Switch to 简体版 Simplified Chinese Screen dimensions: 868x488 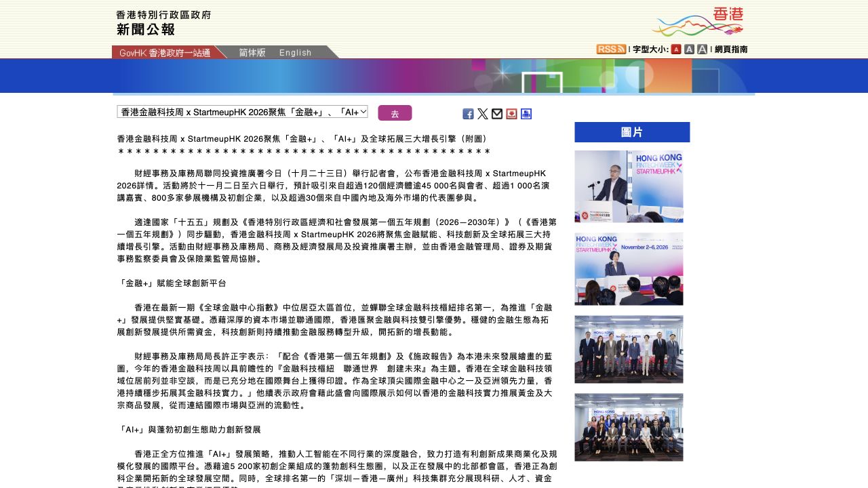(x=252, y=52)
